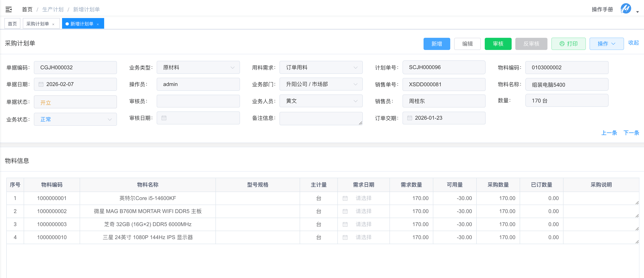The image size is (644, 278).
Task: Expand the 业务类型 dropdown showing 原材料
Action: pos(198,68)
